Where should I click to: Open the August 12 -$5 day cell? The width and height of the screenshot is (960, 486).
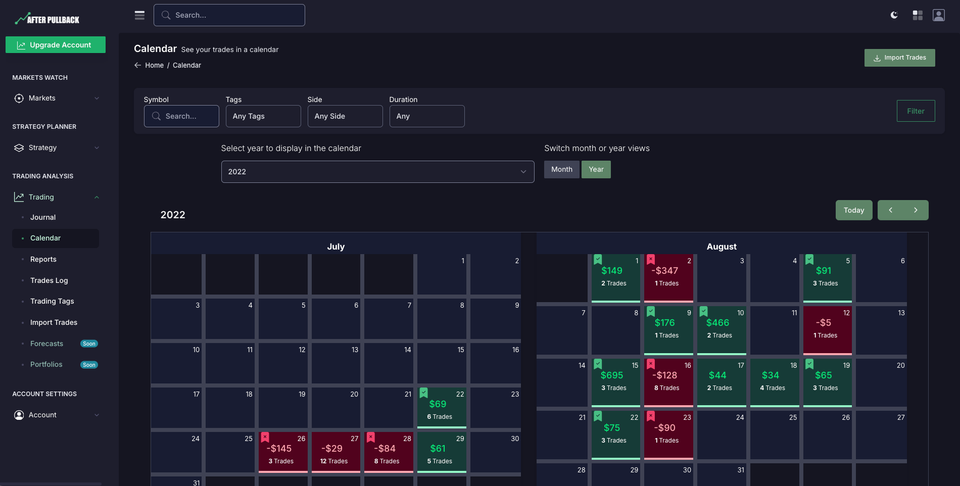click(x=827, y=331)
